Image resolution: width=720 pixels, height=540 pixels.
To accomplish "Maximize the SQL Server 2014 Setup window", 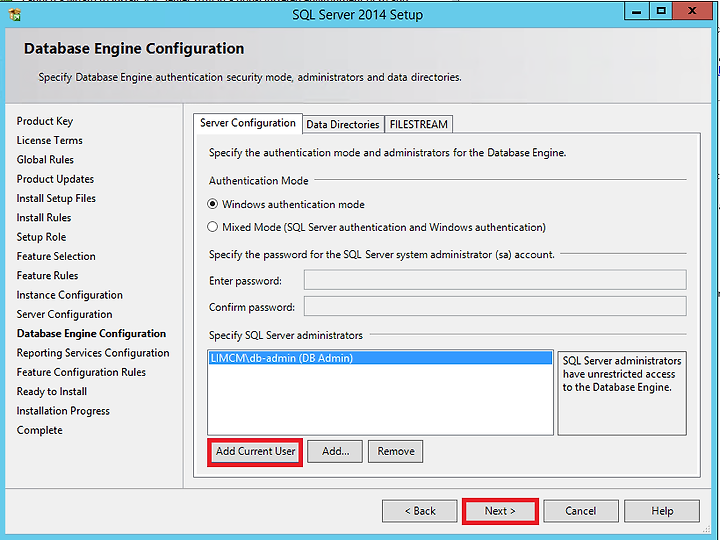I will pyautogui.click(x=661, y=11).
